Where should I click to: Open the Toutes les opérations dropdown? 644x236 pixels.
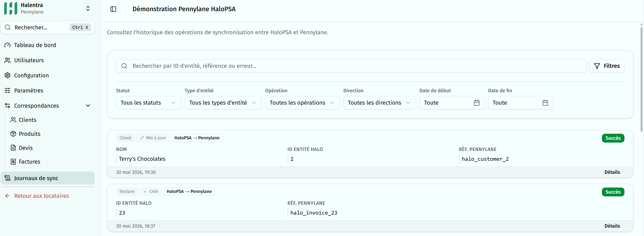[302, 103]
